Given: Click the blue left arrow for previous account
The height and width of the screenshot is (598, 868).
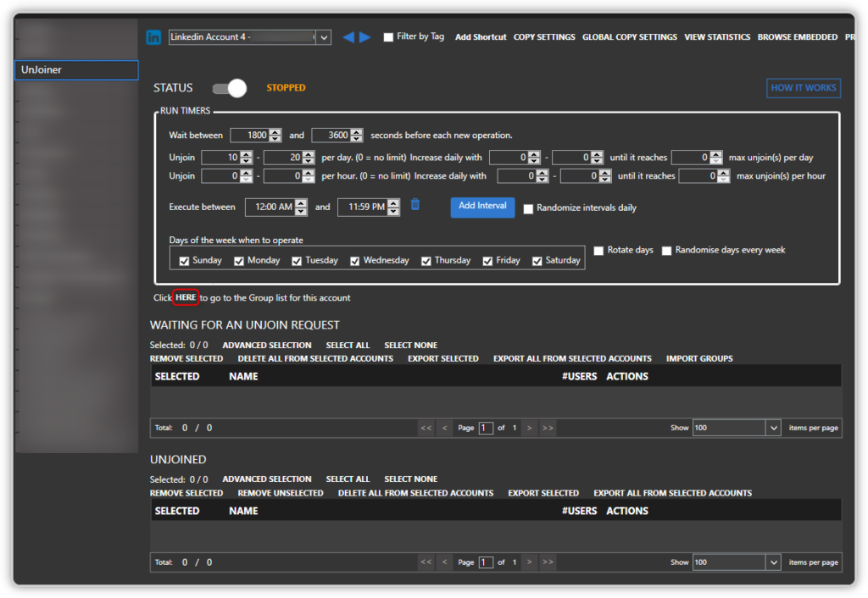Looking at the screenshot, I should (348, 37).
